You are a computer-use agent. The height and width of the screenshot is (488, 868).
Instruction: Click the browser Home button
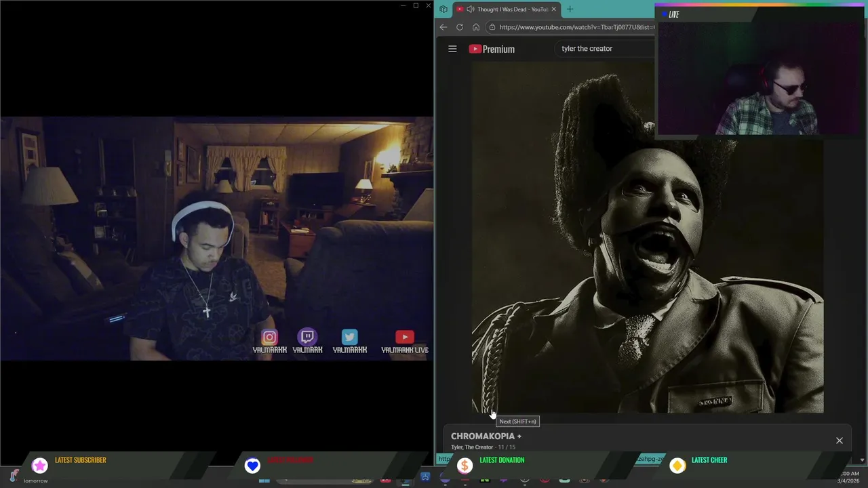point(476,27)
